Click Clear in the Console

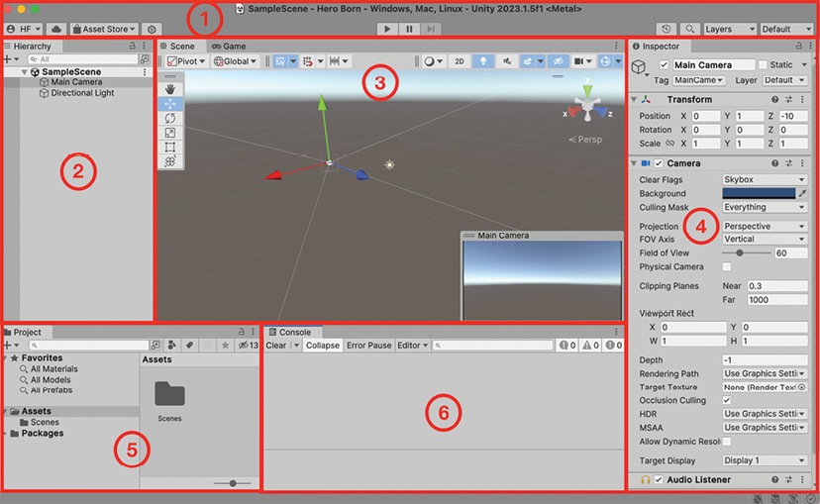tap(275, 345)
